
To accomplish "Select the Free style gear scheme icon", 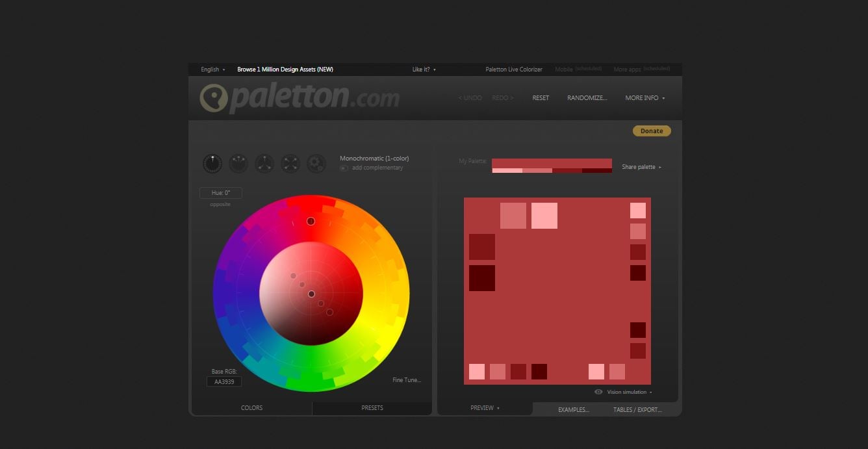I will click(x=316, y=163).
